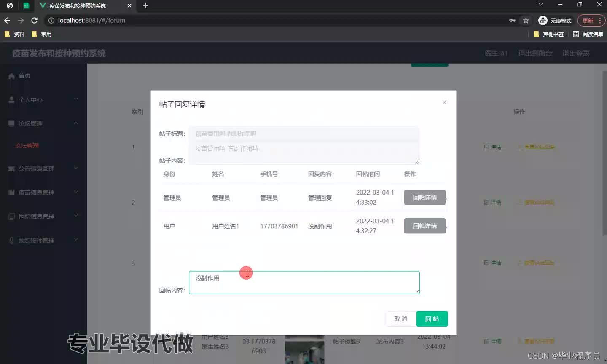Click the browser forward arrow
The image size is (607, 364).
pos(21,20)
